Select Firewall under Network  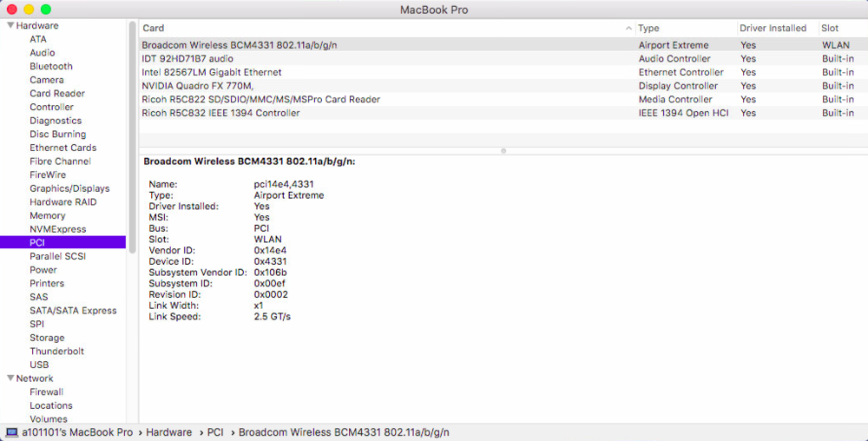tap(47, 392)
